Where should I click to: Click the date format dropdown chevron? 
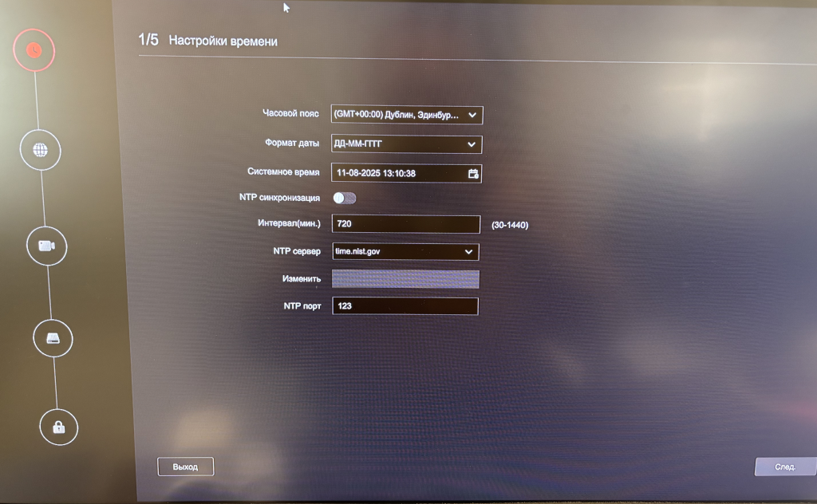(x=472, y=144)
